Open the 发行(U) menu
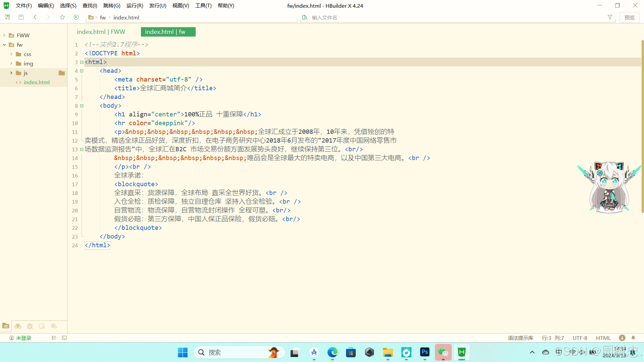This screenshot has height=362, width=644. tap(158, 6)
